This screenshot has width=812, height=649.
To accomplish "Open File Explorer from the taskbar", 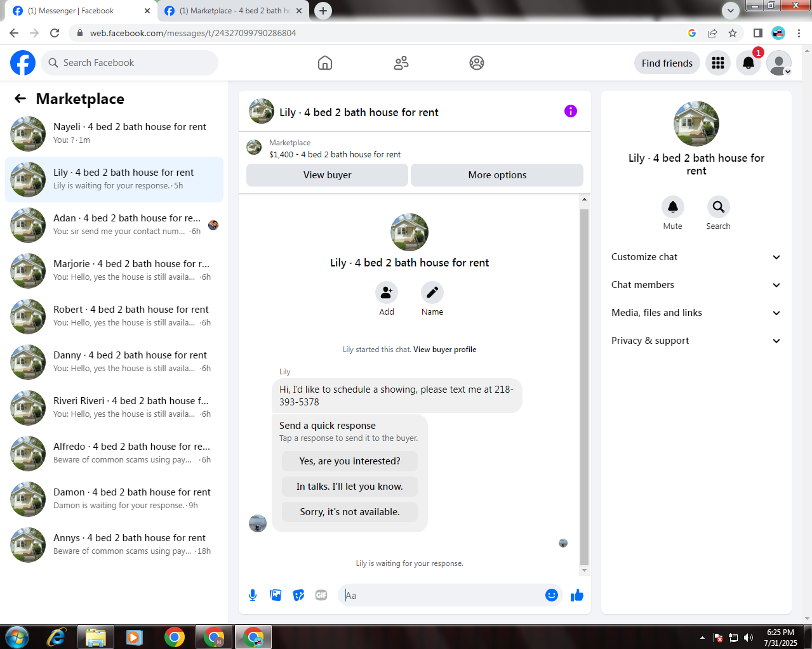I will click(x=96, y=637).
